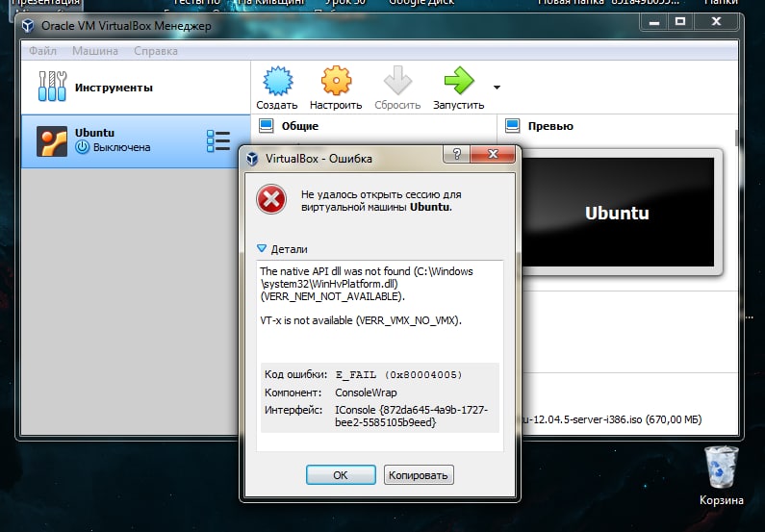Viewport: 765px width, 532px height.
Task: Open Ubuntu machine menu list icon
Action: pos(218,141)
